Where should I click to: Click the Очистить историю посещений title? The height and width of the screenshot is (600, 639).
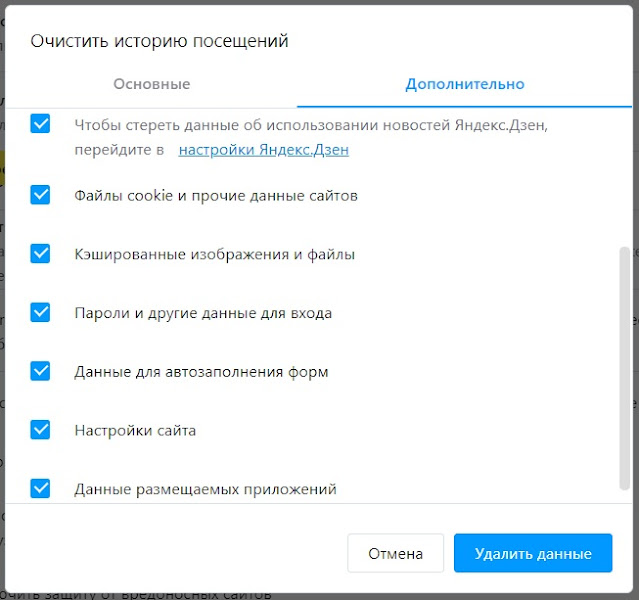coord(159,41)
